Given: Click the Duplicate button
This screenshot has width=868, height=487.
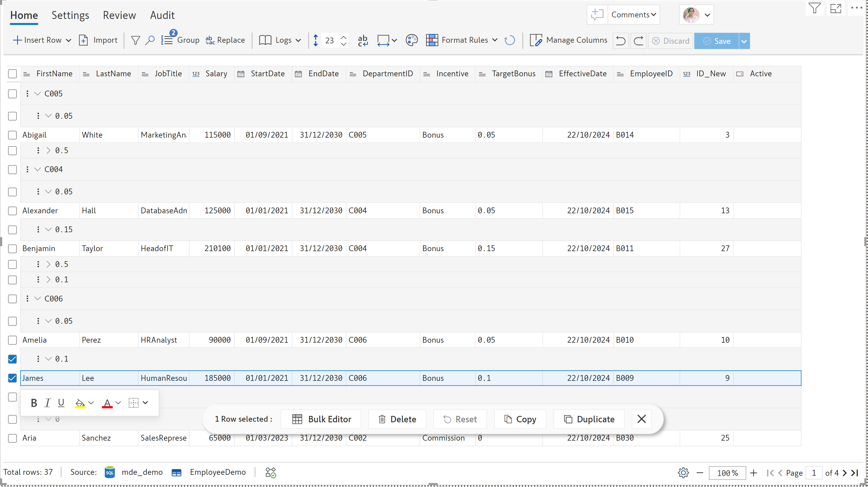Looking at the screenshot, I should tap(589, 419).
